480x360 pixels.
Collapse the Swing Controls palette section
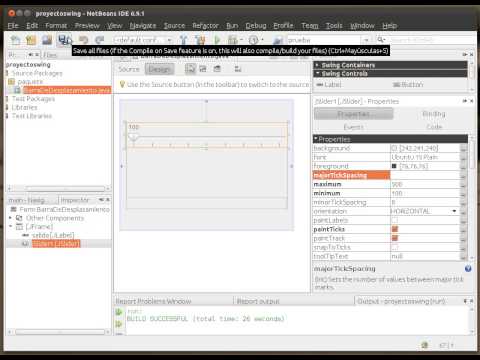[x=317, y=73]
